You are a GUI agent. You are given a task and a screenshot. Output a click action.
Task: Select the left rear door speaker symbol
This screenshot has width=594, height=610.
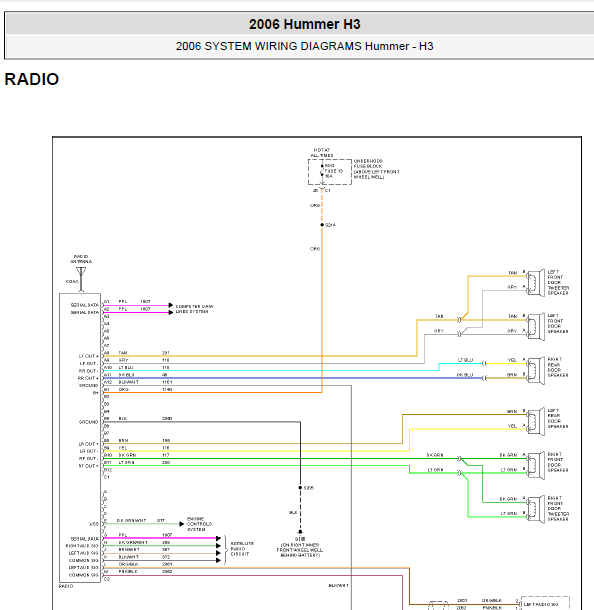536,421
